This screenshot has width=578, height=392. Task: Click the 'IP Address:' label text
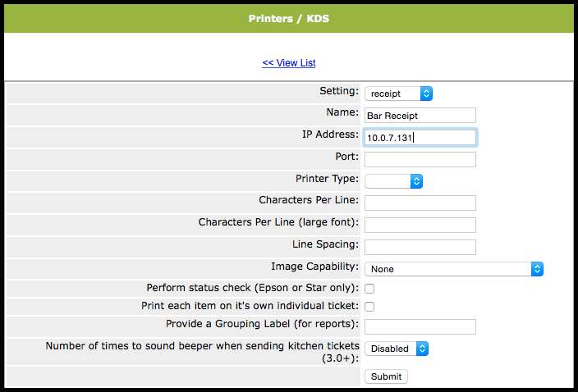[330, 134]
